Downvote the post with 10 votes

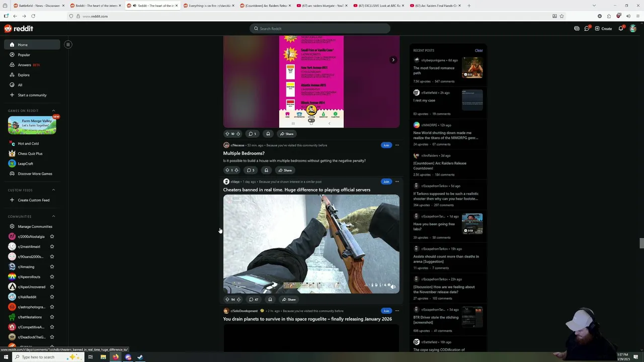pyautogui.click(x=238, y=134)
